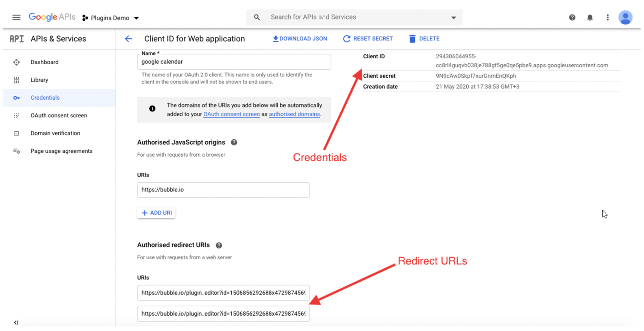Click Reset Secret button
The height and width of the screenshot is (331, 644).
pyautogui.click(x=368, y=39)
